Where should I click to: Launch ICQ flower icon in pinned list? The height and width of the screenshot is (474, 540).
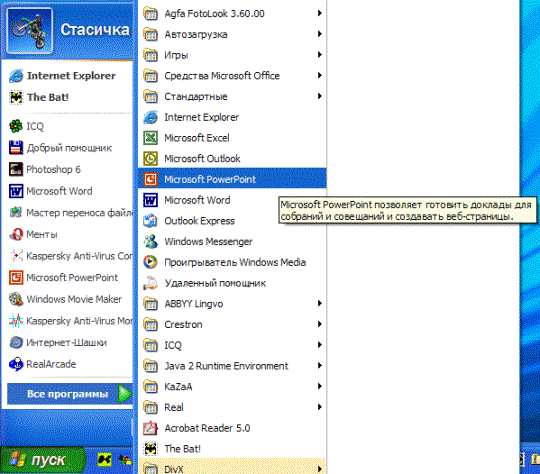pyautogui.click(x=16, y=126)
